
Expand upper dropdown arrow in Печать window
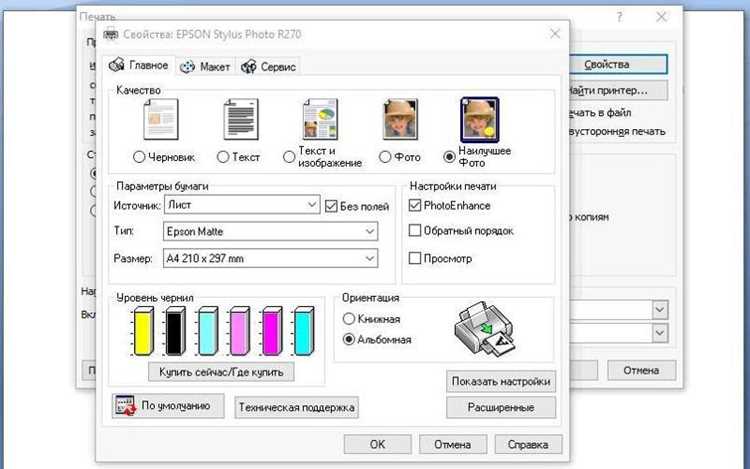[x=660, y=310]
